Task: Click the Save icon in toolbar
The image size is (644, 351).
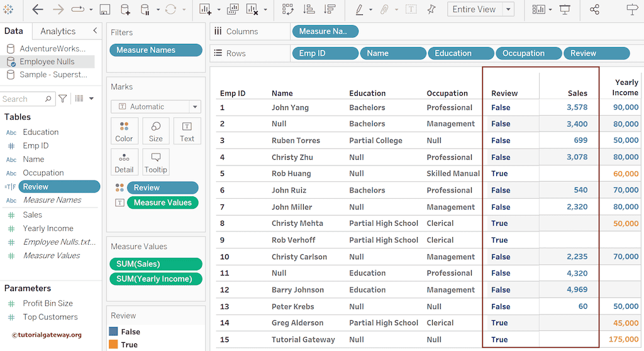Action: click(105, 9)
